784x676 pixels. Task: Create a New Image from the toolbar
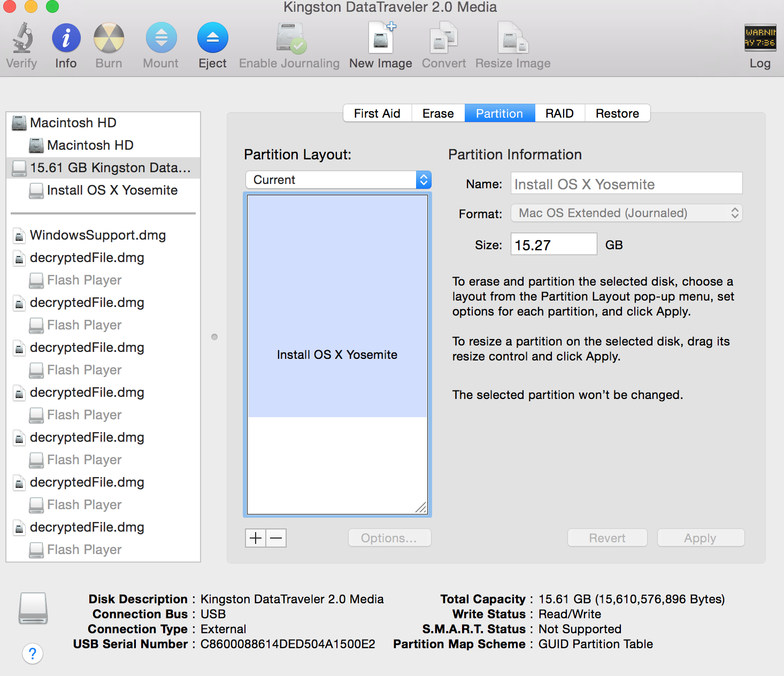381,38
